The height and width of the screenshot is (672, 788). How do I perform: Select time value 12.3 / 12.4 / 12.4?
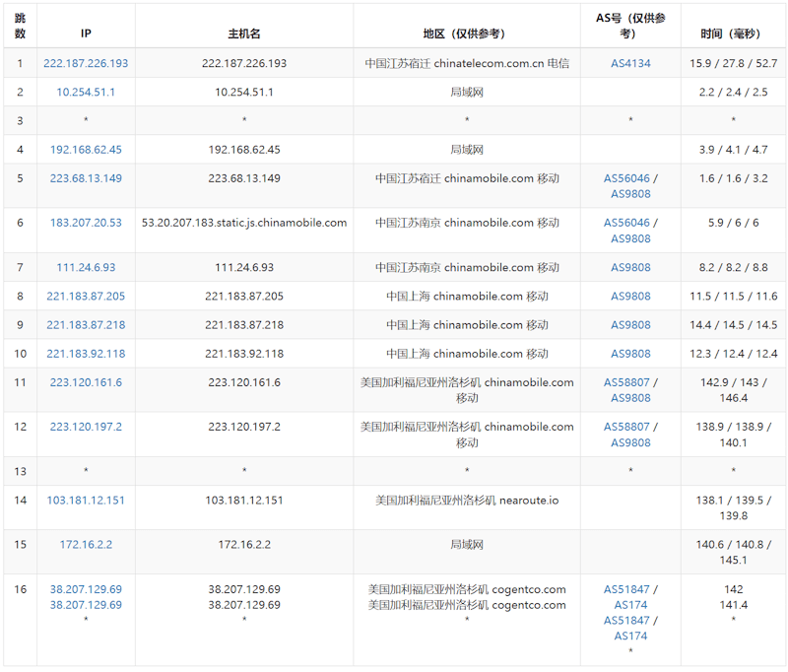tap(733, 354)
